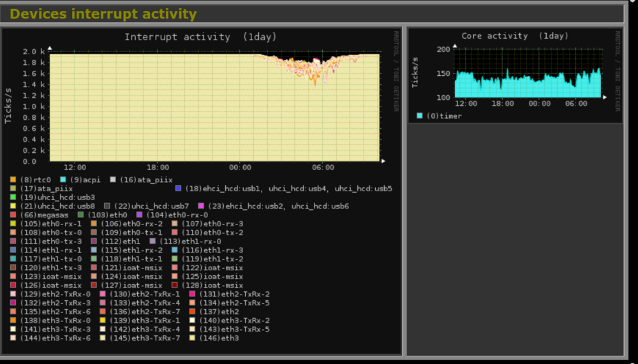Select the blue (18)ehci_hcd:usb1 legend swatch
This screenshot has height=364, width=638.
179,189
